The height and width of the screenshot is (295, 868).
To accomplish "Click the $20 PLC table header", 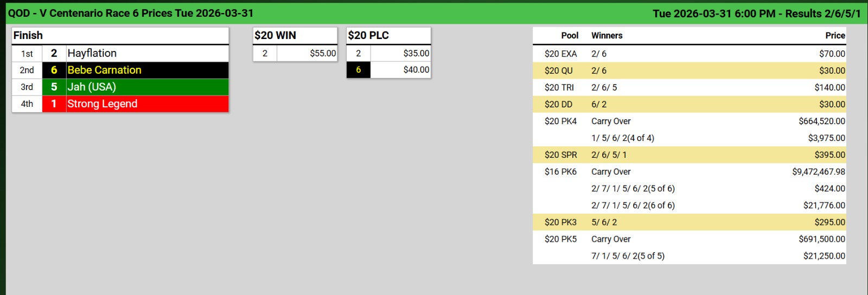I will (368, 35).
